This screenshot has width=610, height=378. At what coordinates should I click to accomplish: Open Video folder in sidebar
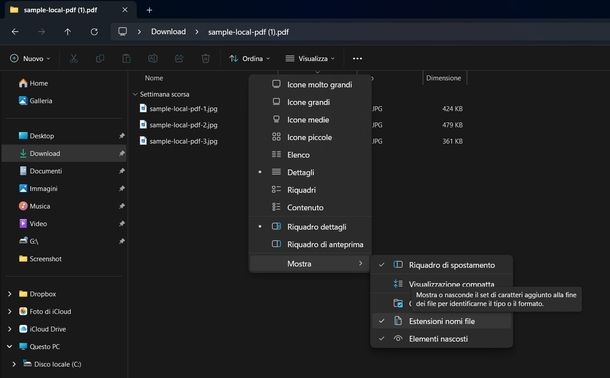click(x=64, y=224)
